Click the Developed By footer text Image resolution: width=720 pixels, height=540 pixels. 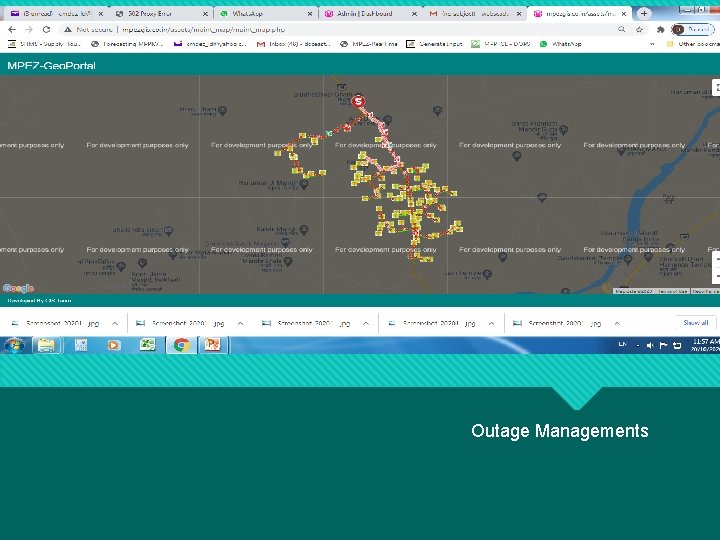tap(39, 300)
